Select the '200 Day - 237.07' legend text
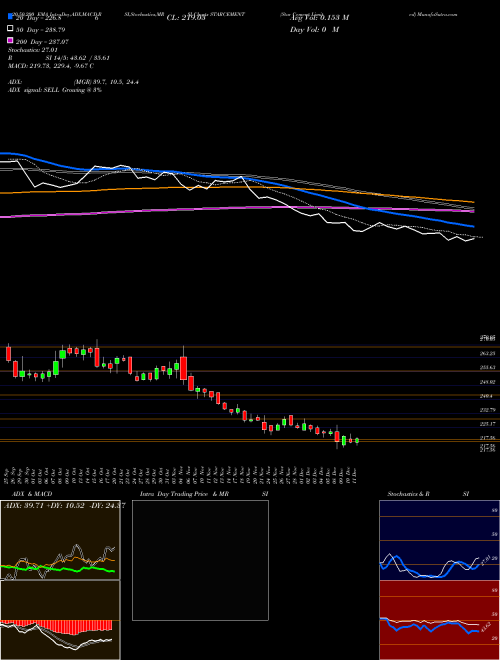The image size is (500, 660). (43, 42)
